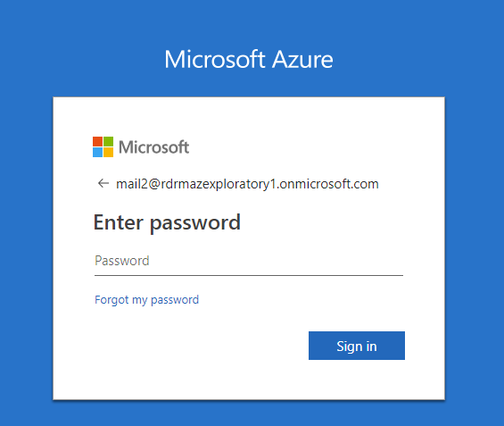The width and height of the screenshot is (504, 426).
Task: Click the Microsoft Azure page title
Action: pyautogui.click(x=249, y=59)
